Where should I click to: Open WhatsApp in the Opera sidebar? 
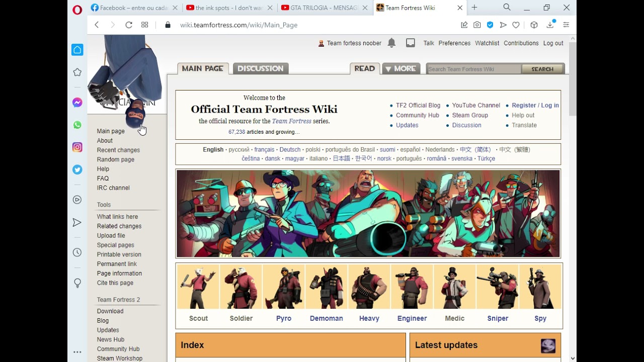click(x=77, y=125)
